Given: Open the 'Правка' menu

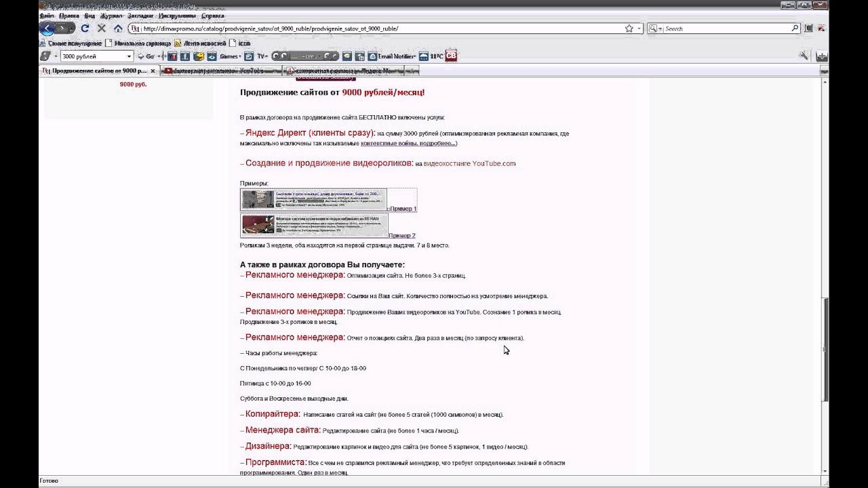Looking at the screenshot, I should [x=69, y=16].
